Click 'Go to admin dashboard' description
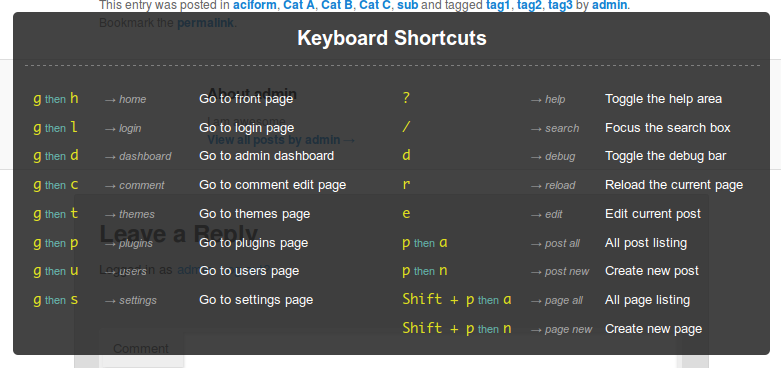This screenshot has width=781, height=368. coord(266,156)
